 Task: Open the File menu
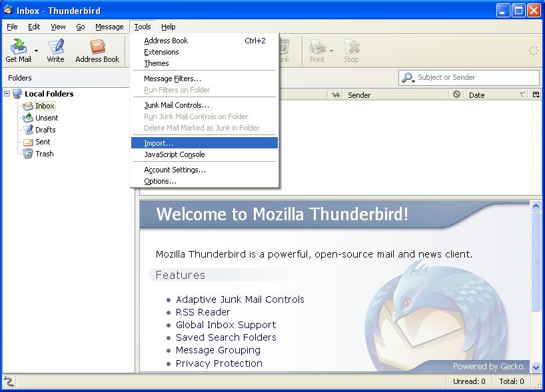coord(12,27)
